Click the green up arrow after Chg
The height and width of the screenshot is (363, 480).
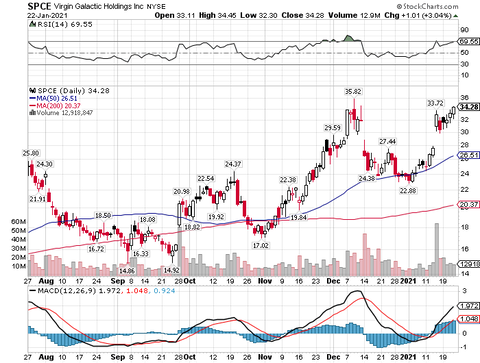[x=456, y=16]
